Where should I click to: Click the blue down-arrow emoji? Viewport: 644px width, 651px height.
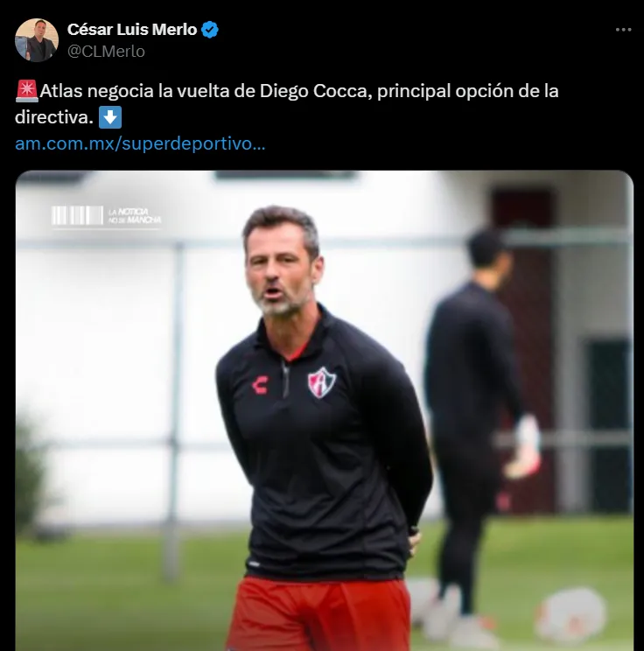coord(110,117)
